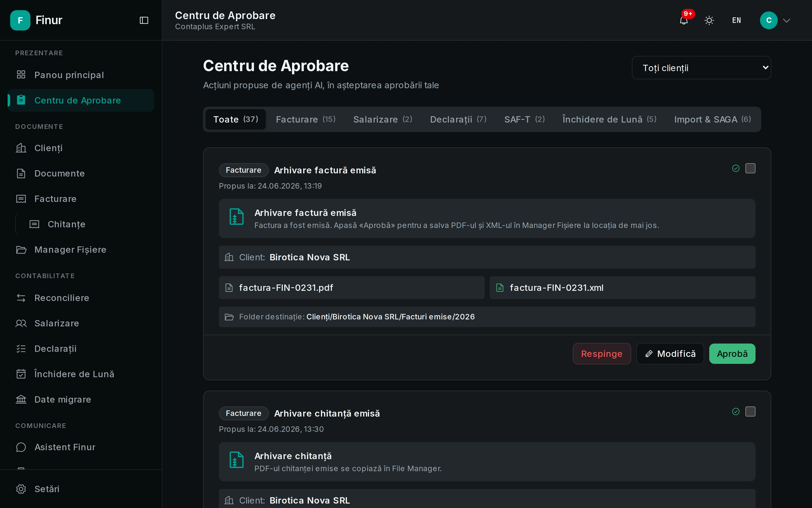Image resolution: width=812 pixels, height=508 pixels.
Task: Open Clienți in sidebar
Action: (x=81, y=148)
